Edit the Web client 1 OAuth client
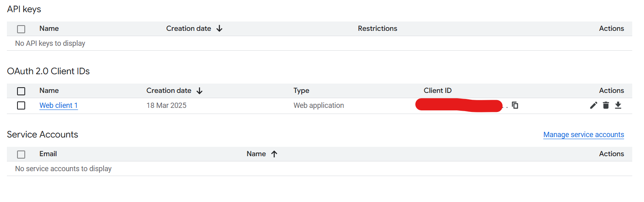Image resolution: width=644 pixels, height=202 pixels. (594, 105)
